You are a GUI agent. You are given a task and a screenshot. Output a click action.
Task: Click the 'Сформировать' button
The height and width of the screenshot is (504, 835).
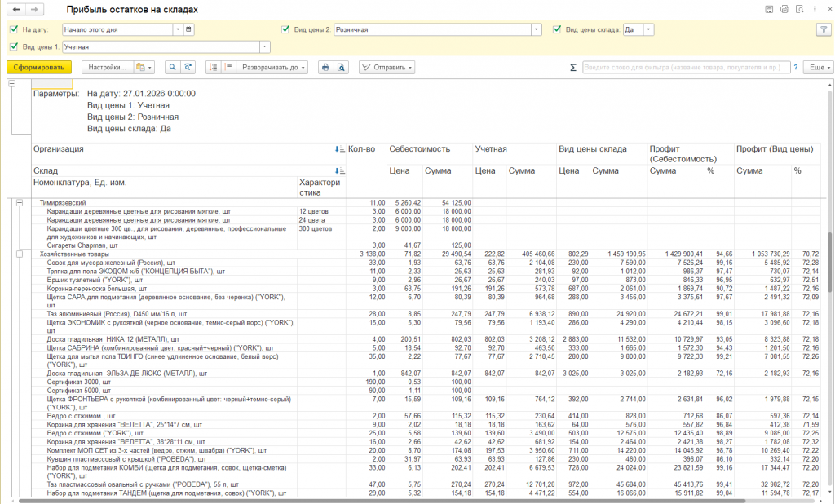(39, 67)
